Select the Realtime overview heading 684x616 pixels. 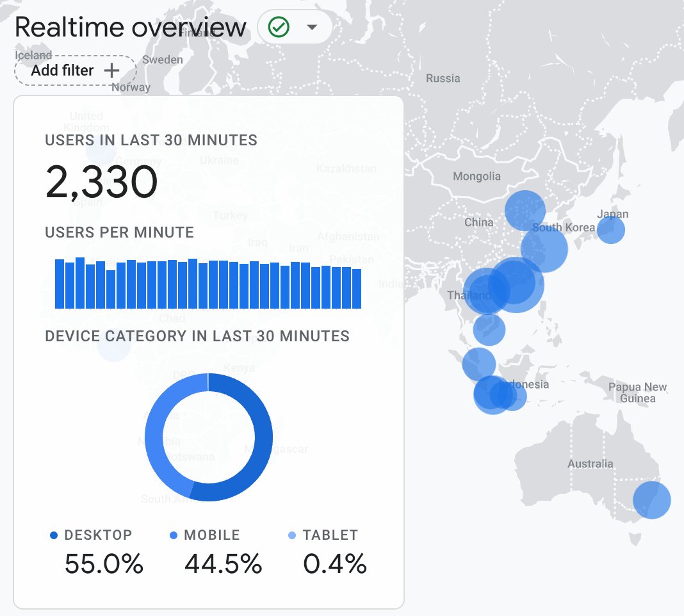click(x=131, y=27)
